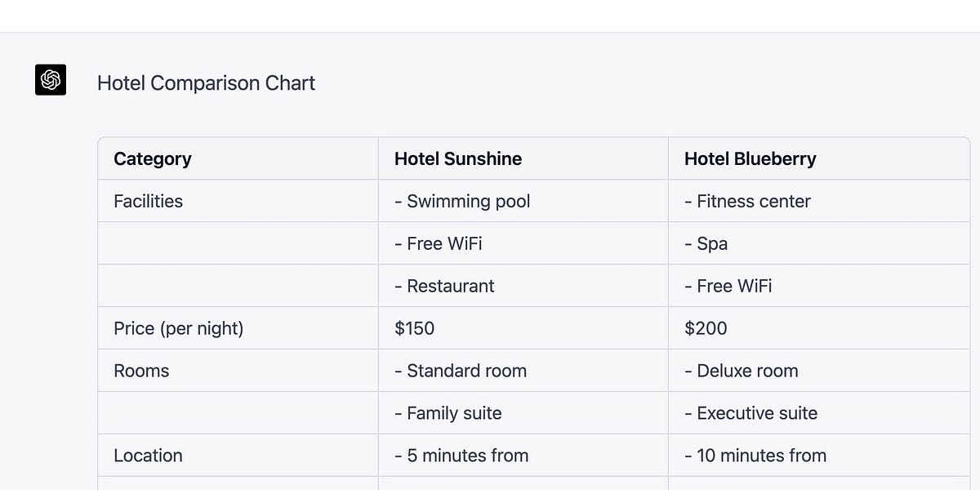Click the Restaurant cell
Screen dimensions: 980x490
pyautogui.click(x=444, y=286)
